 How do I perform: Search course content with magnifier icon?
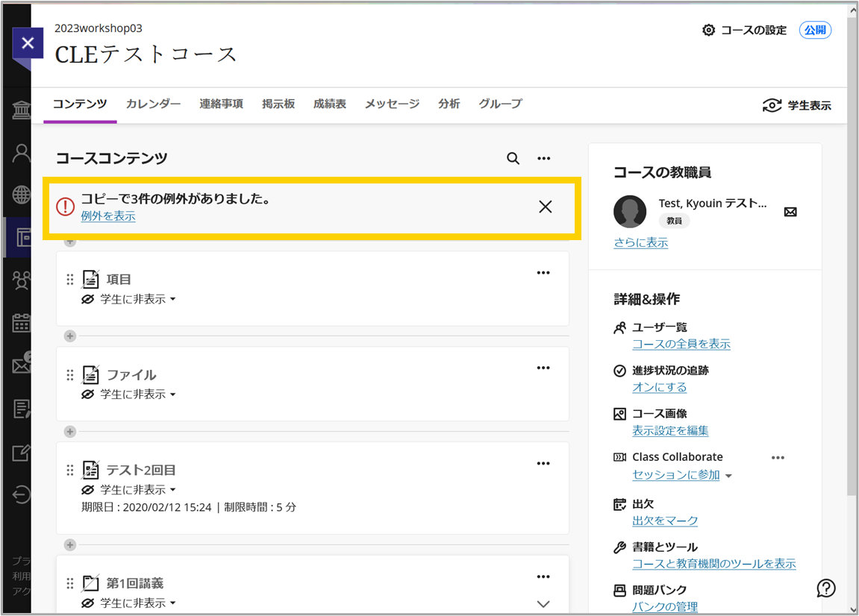(513, 158)
